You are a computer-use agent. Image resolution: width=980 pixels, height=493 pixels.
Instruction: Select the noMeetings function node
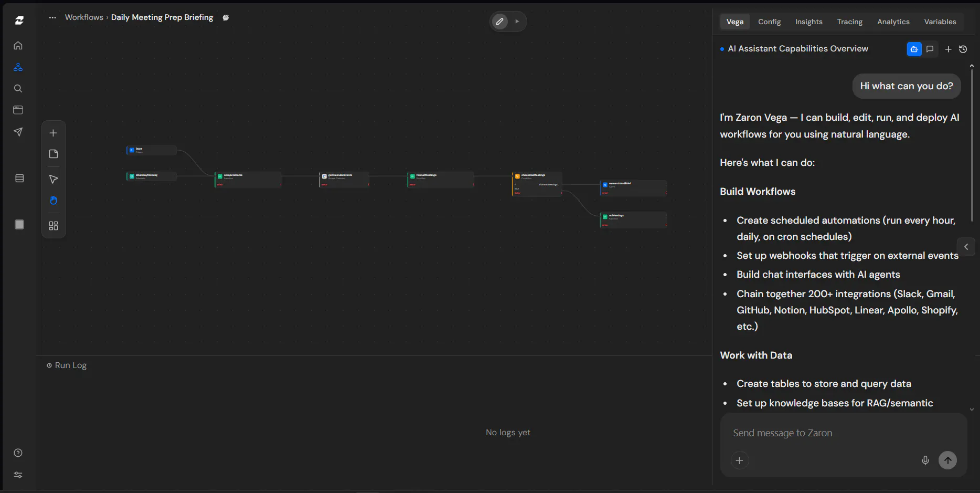[x=633, y=220]
